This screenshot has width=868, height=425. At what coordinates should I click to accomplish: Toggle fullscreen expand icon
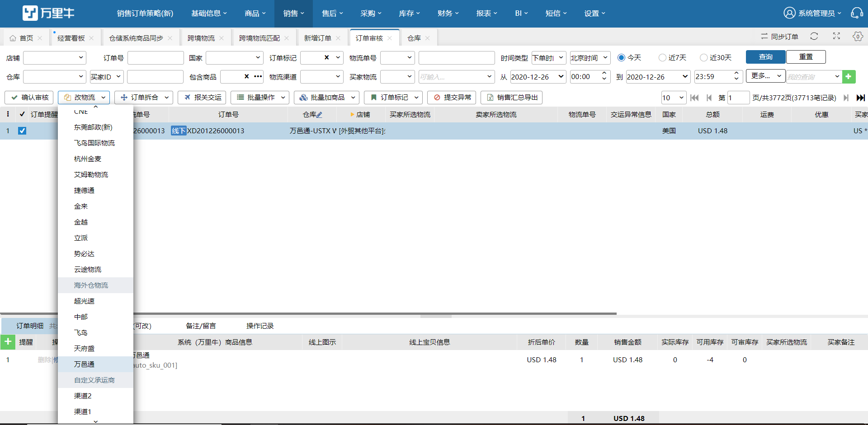[x=836, y=36]
